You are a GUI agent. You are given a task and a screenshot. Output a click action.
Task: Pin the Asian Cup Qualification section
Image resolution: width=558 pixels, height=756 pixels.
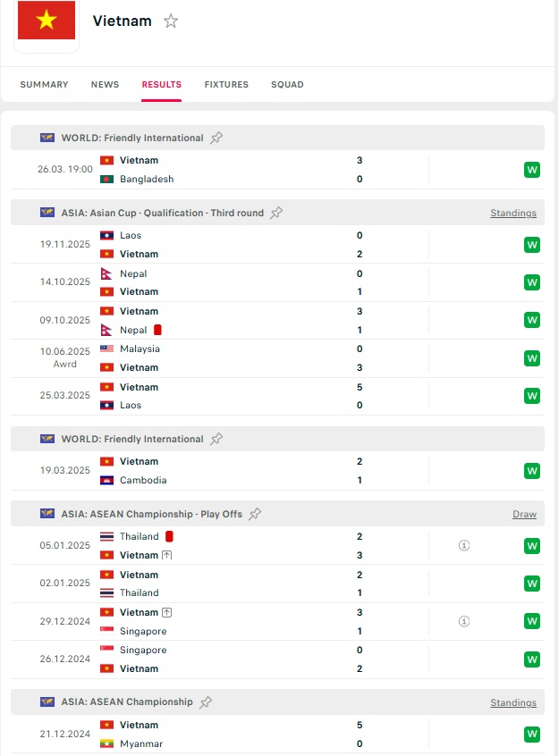276,213
